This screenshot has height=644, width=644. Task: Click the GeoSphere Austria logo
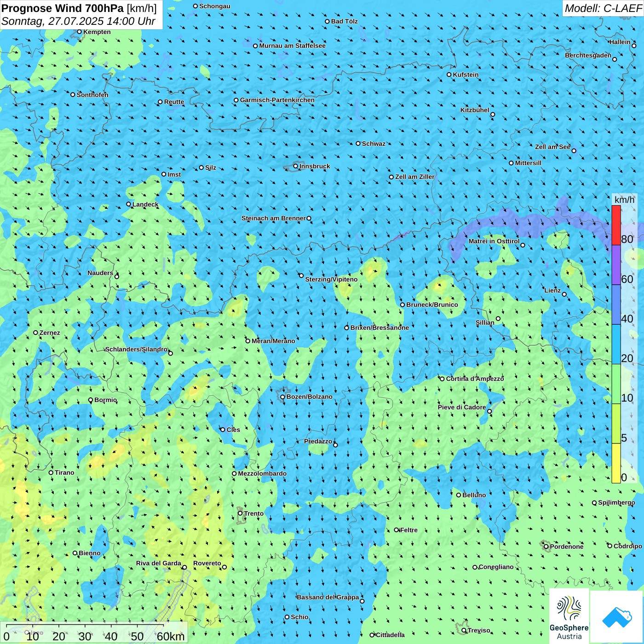pos(569,616)
